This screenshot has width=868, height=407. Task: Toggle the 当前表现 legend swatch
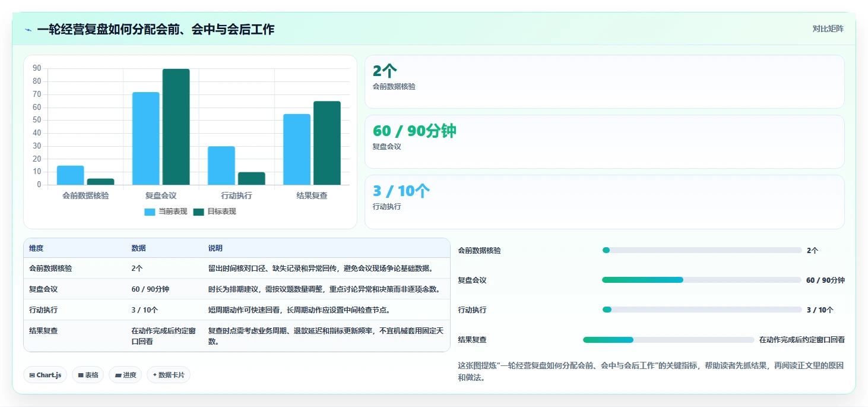click(x=150, y=212)
